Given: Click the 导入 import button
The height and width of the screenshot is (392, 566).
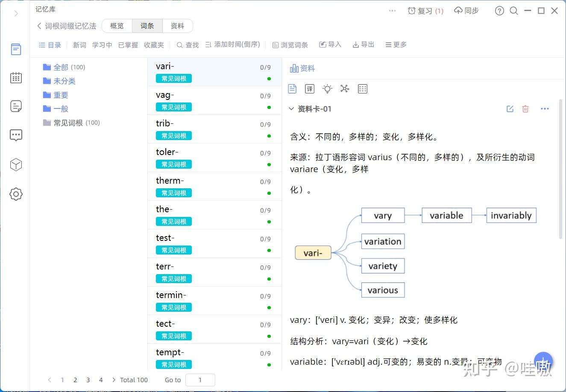Looking at the screenshot, I should [x=330, y=44].
